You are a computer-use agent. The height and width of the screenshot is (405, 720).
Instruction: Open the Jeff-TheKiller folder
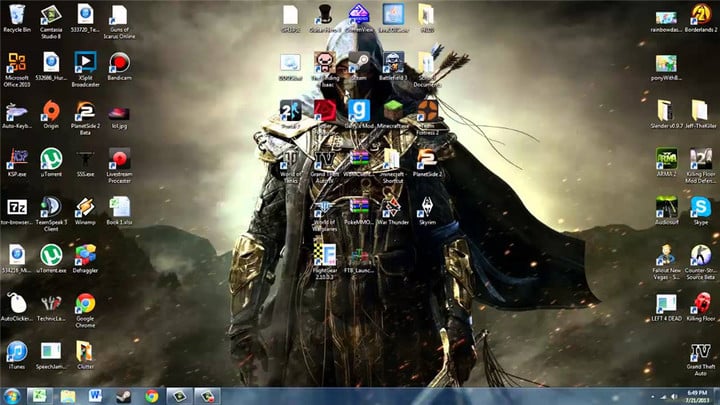click(x=701, y=114)
